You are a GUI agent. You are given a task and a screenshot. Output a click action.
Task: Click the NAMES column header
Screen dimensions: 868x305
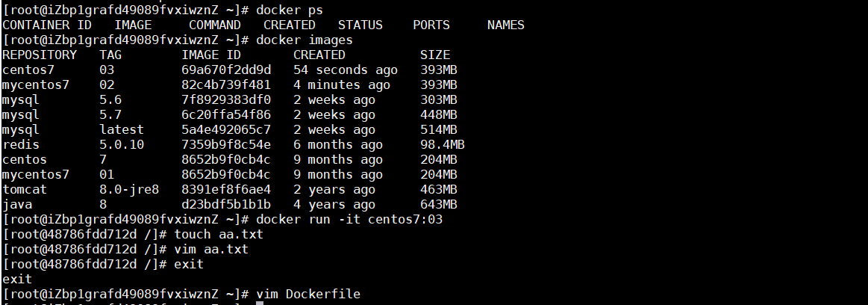tap(506, 25)
